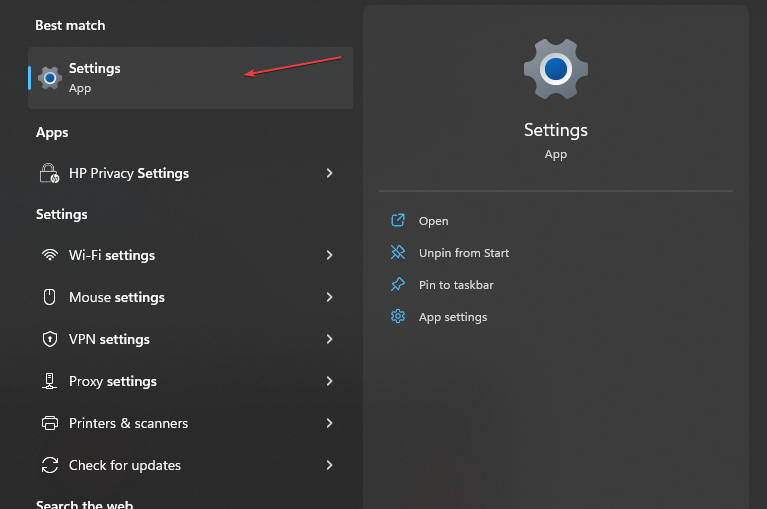This screenshot has height=509, width=767.
Task: Open App settings option
Action: click(x=452, y=317)
